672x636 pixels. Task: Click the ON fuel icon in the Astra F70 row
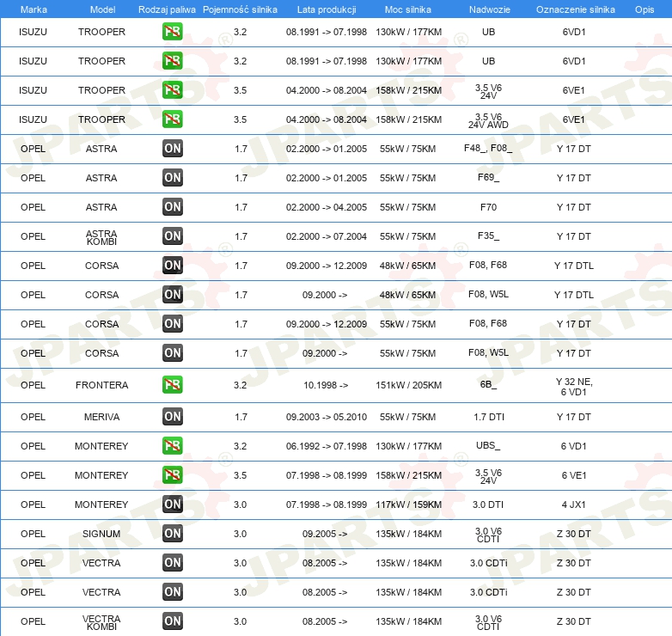172,206
